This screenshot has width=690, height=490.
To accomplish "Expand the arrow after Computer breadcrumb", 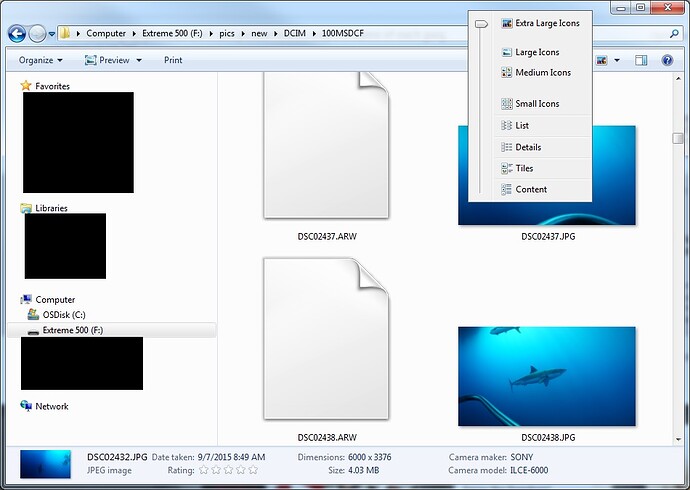I will click(x=134, y=33).
